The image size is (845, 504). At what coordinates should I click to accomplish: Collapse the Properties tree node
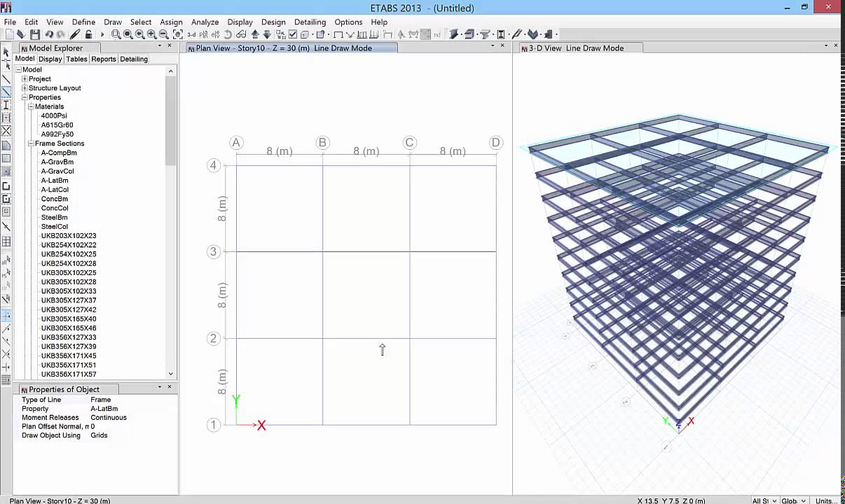(25, 97)
